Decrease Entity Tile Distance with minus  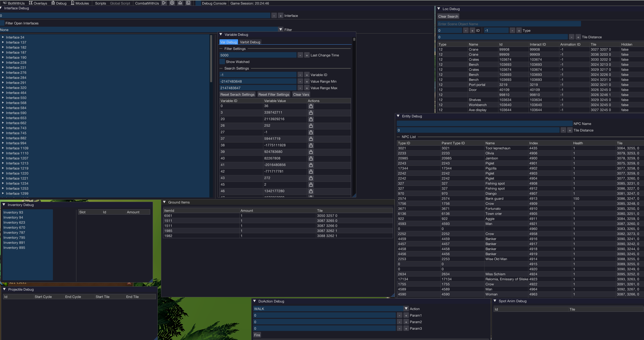coord(563,130)
